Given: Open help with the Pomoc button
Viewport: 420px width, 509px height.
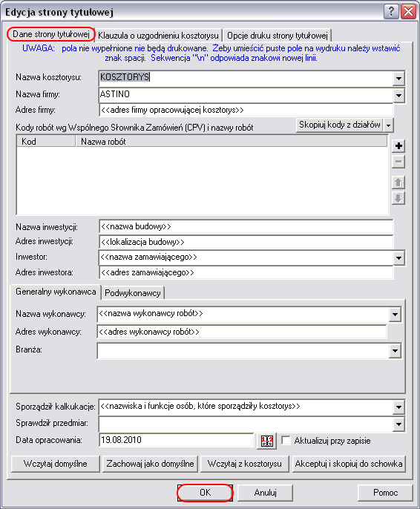Looking at the screenshot, I should point(385,493).
